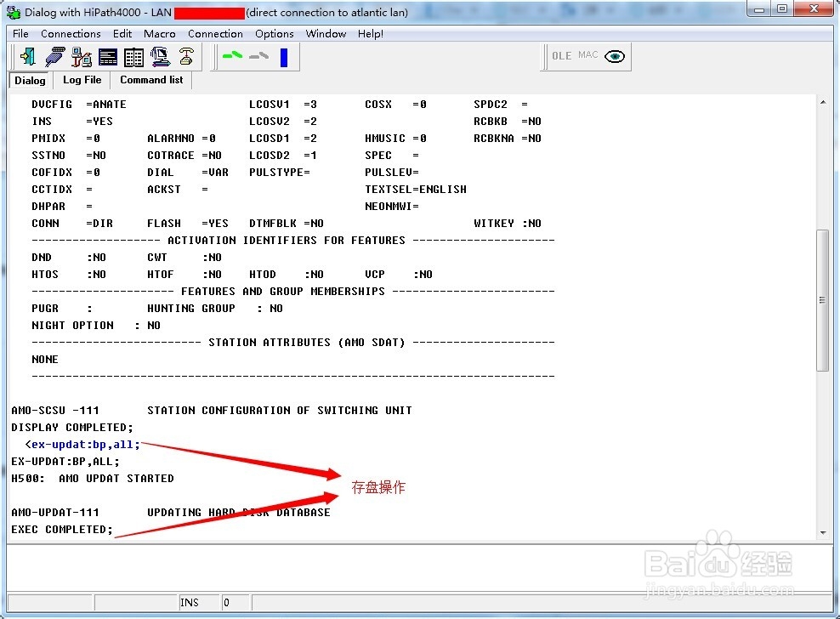Switch to the Dialog tab
840x619 pixels.
(x=30, y=81)
